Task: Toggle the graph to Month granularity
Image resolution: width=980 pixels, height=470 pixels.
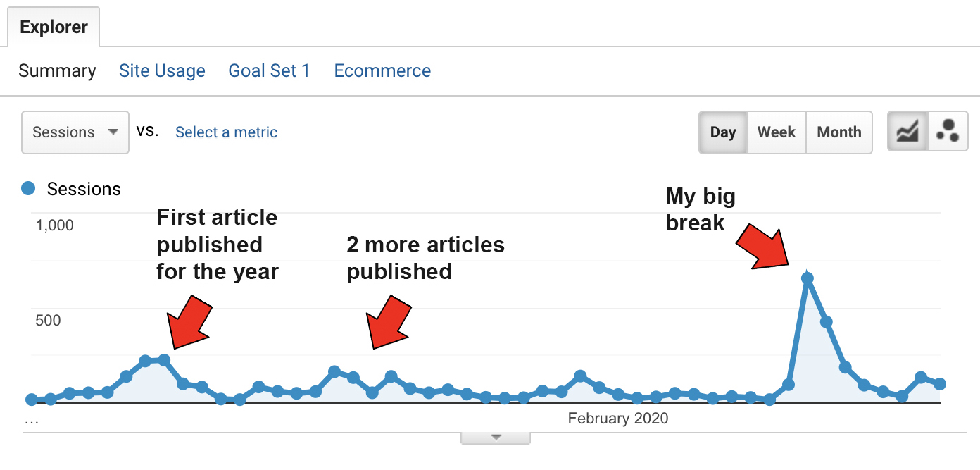Action: point(838,132)
